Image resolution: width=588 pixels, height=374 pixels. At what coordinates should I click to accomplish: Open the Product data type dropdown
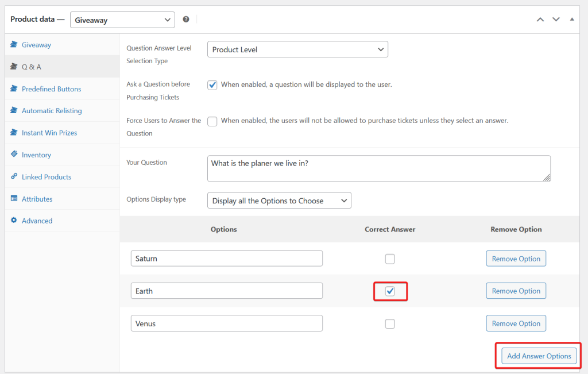coord(122,20)
